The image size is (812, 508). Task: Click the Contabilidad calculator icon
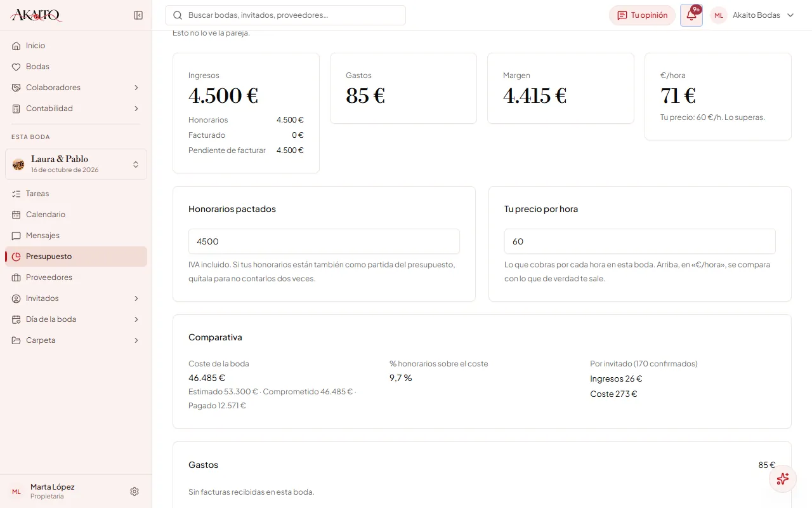click(16, 109)
